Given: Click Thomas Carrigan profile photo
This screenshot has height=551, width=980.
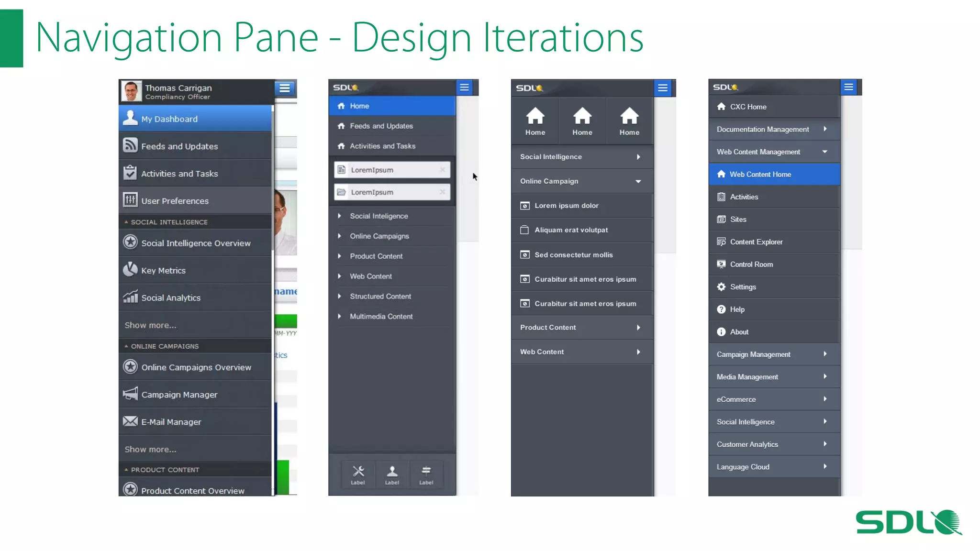Looking at the screenshot, I should (x=131, y=91).
